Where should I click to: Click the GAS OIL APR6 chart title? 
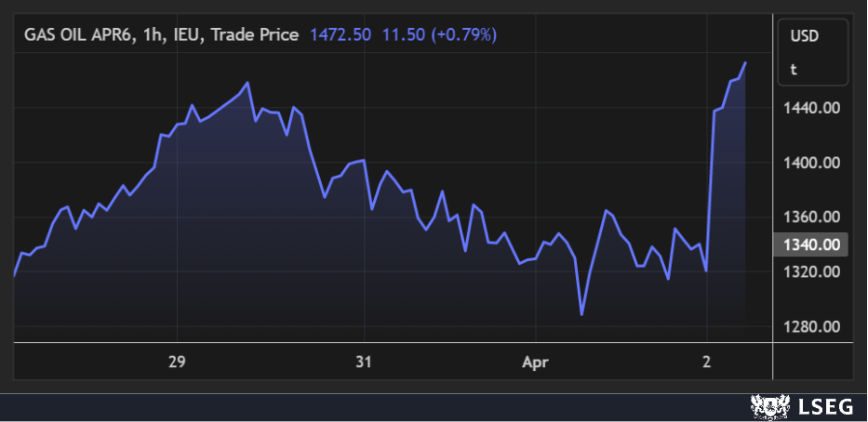point(162,34)
